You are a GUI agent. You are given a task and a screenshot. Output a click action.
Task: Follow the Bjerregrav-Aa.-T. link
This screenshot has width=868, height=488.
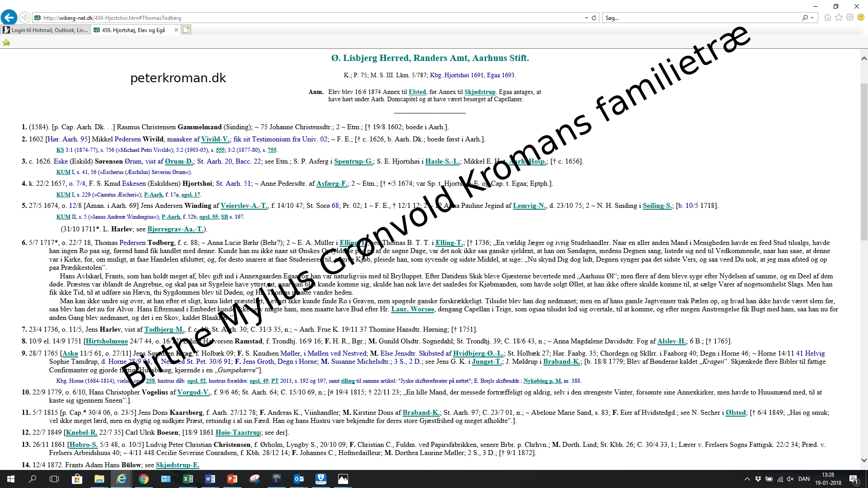click(x=175, y=229)
